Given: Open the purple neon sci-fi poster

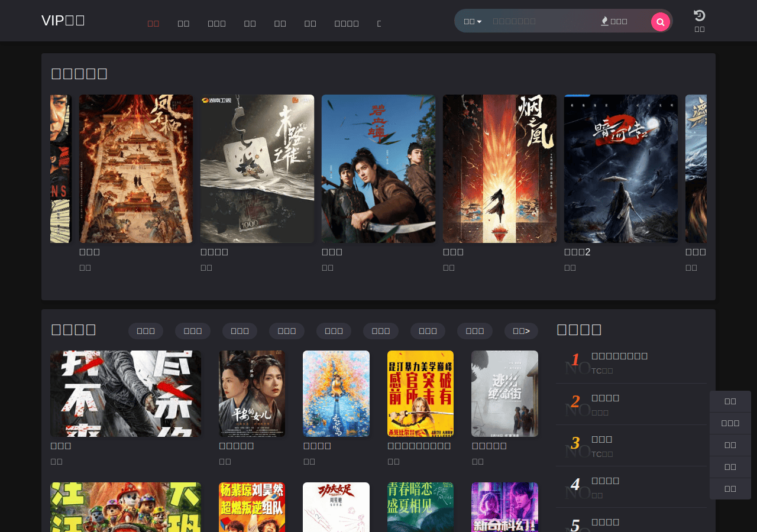Looking at the screenshot, I should pos(504,507).
